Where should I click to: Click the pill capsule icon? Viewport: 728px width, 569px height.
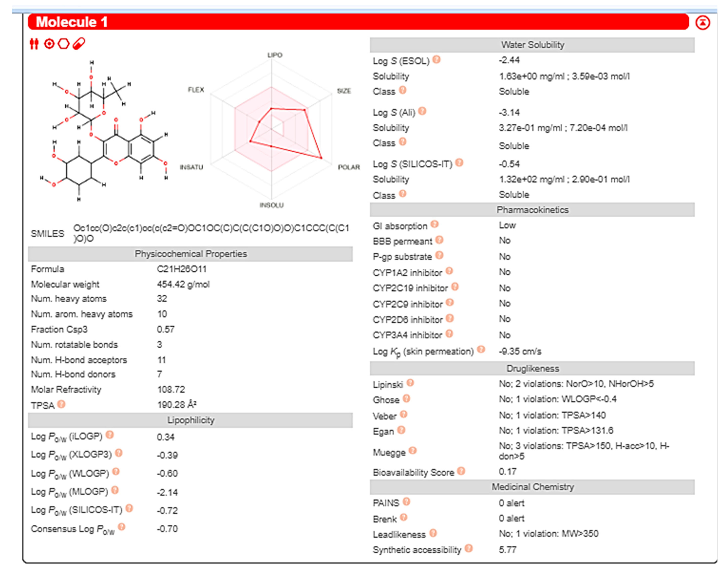click(79, 44)
